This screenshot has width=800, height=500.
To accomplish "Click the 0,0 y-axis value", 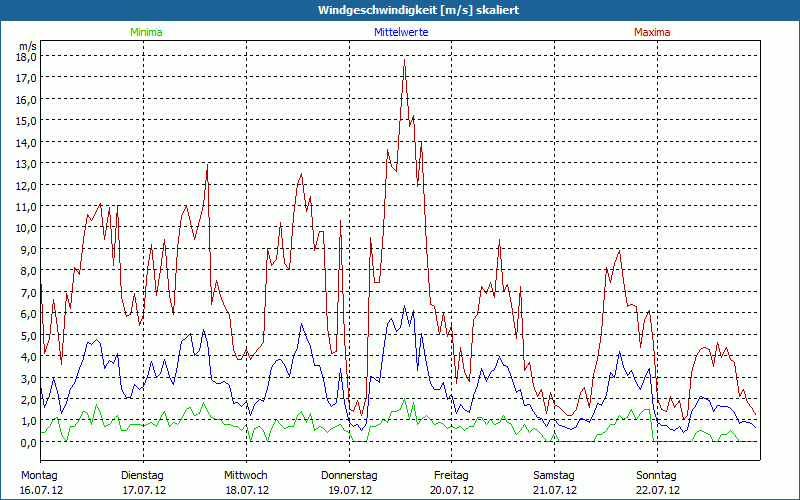I will [30, 443].
